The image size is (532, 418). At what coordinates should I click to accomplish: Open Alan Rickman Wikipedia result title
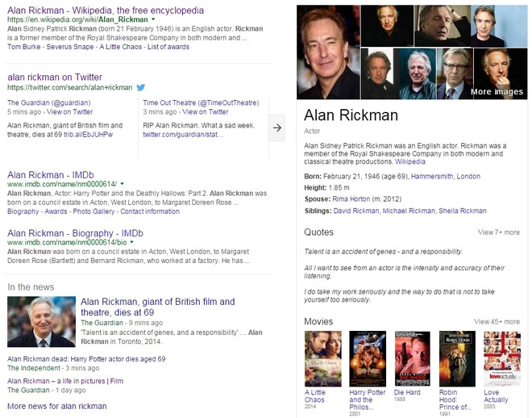(106, 10)
